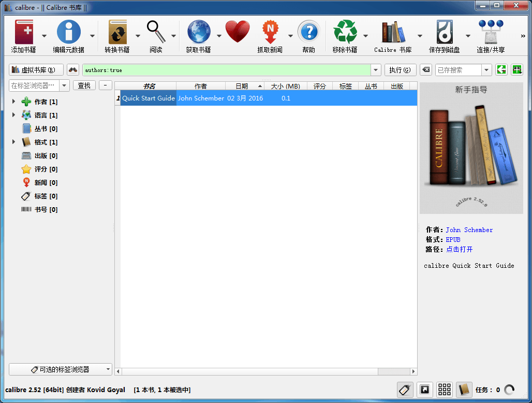Select the Identifiers barcode category
The image size is (532, 403).
39,209
